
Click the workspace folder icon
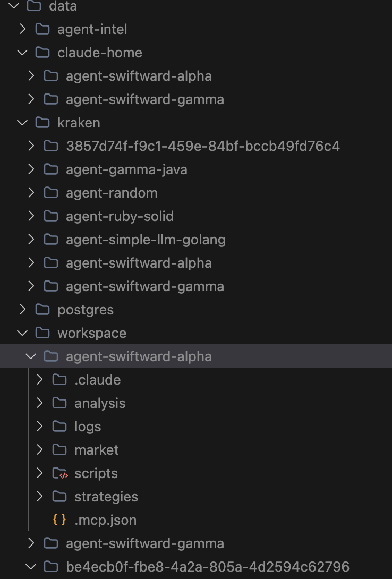pos(43,333)
